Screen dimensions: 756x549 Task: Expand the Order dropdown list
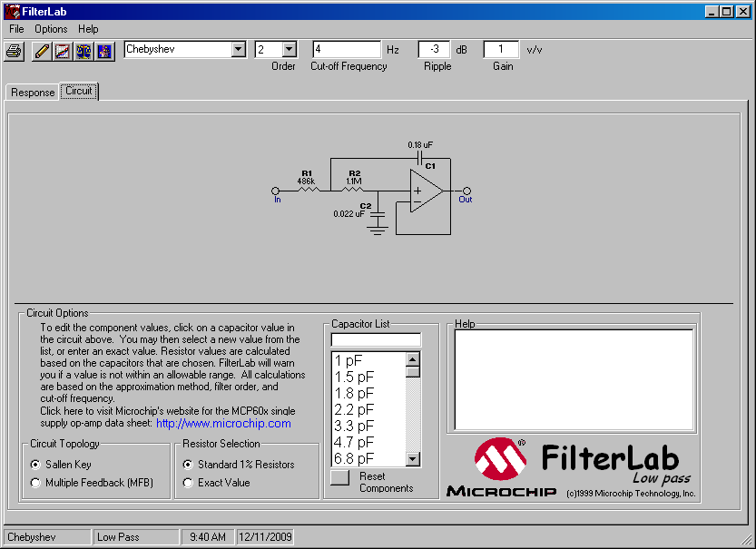click(290, 49)
